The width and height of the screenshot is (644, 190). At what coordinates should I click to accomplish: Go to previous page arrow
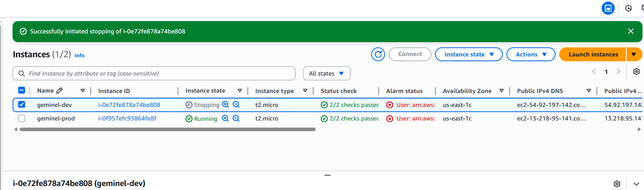coord(594,72)
